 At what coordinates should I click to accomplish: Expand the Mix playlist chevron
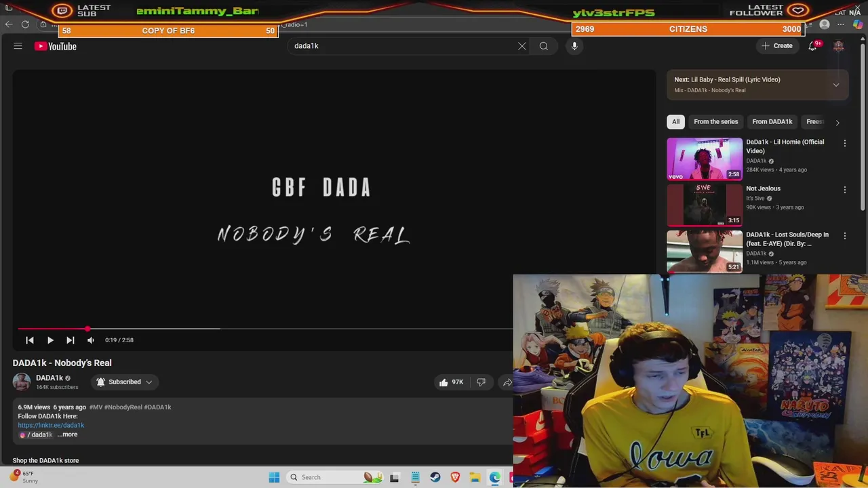click(836, 85)
